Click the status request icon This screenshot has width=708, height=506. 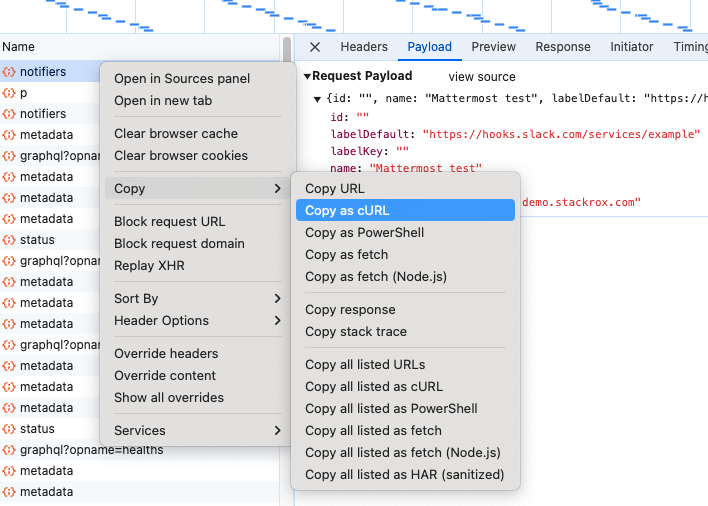coord(9,240)
